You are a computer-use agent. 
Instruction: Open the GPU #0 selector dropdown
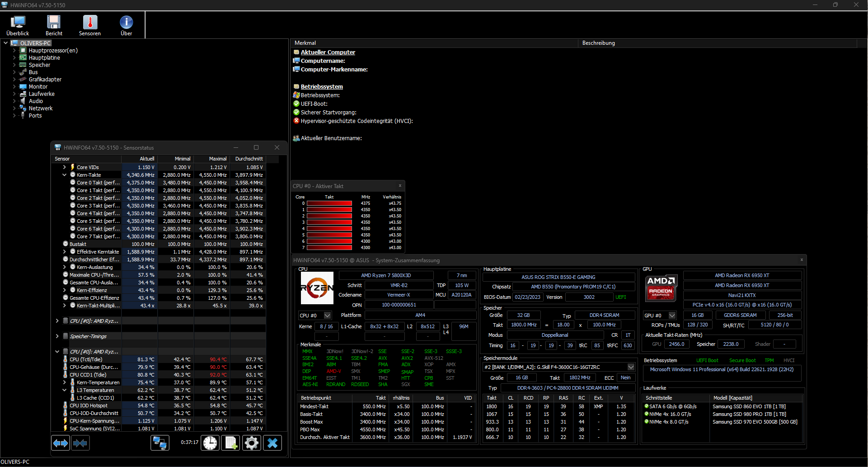672,316
